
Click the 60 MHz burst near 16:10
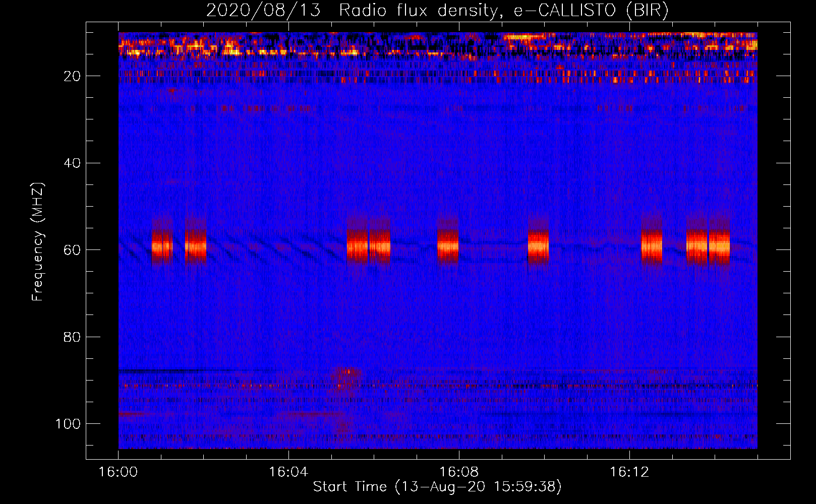click(538, 246)
